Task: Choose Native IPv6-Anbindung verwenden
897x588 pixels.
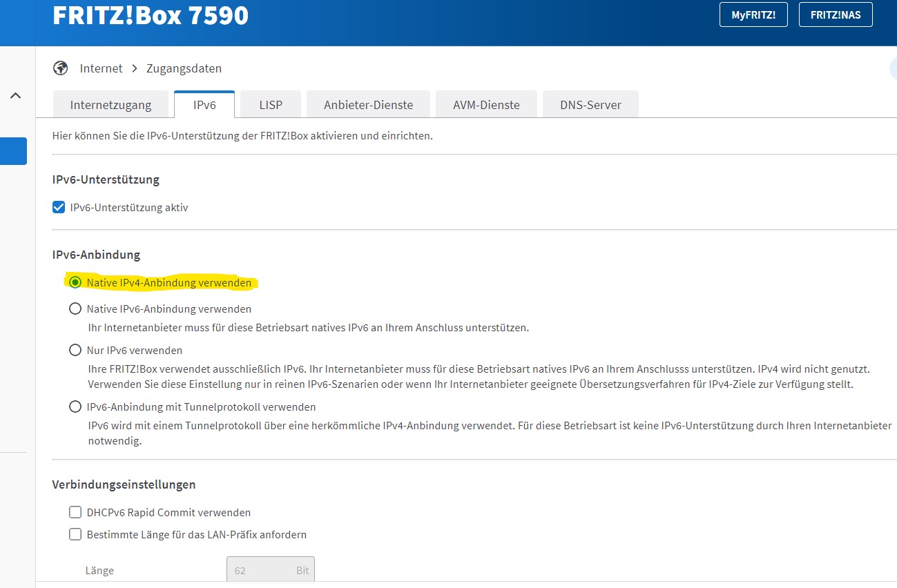Action: point(75,308)
